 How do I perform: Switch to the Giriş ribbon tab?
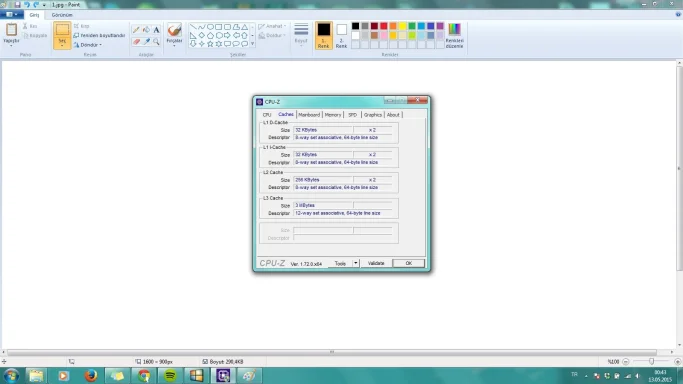coord(34,15)
